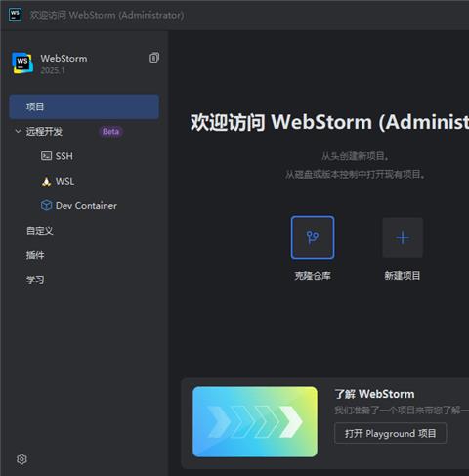Click the gradient arrows Playground thumbnail

(x=255, y=422)
